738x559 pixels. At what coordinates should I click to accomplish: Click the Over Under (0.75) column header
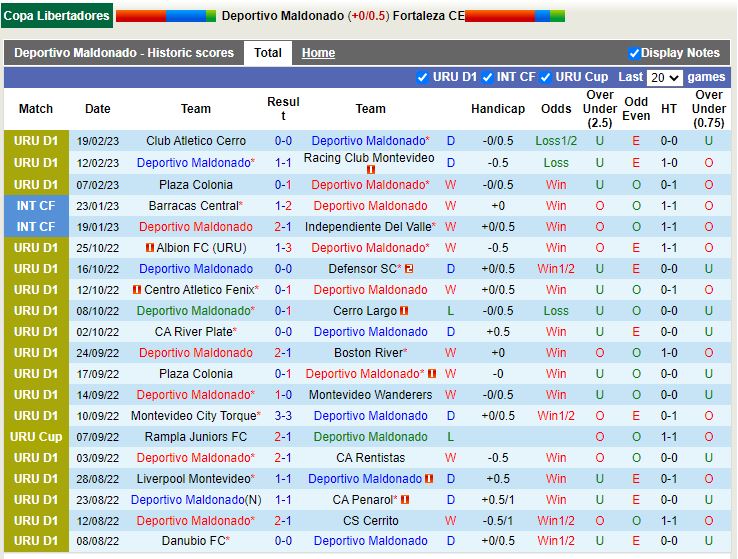pos(709,109)
